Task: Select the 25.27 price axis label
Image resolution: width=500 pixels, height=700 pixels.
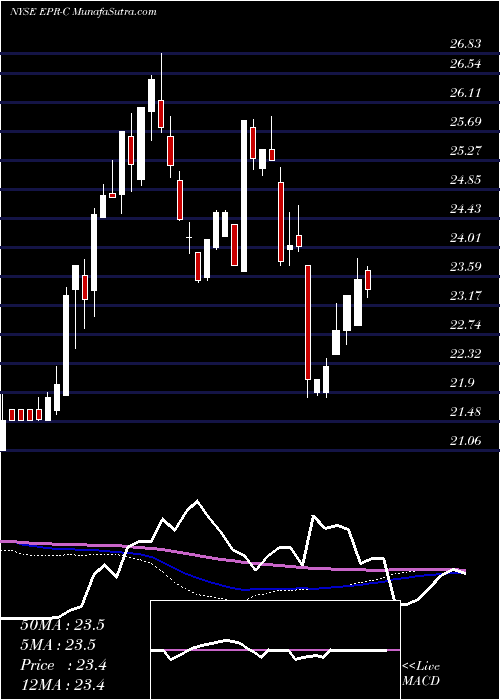Action: (466, 150)
